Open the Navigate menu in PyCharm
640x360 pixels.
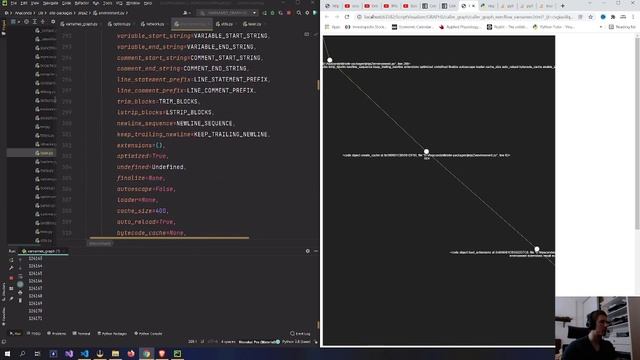pos(51,3)
